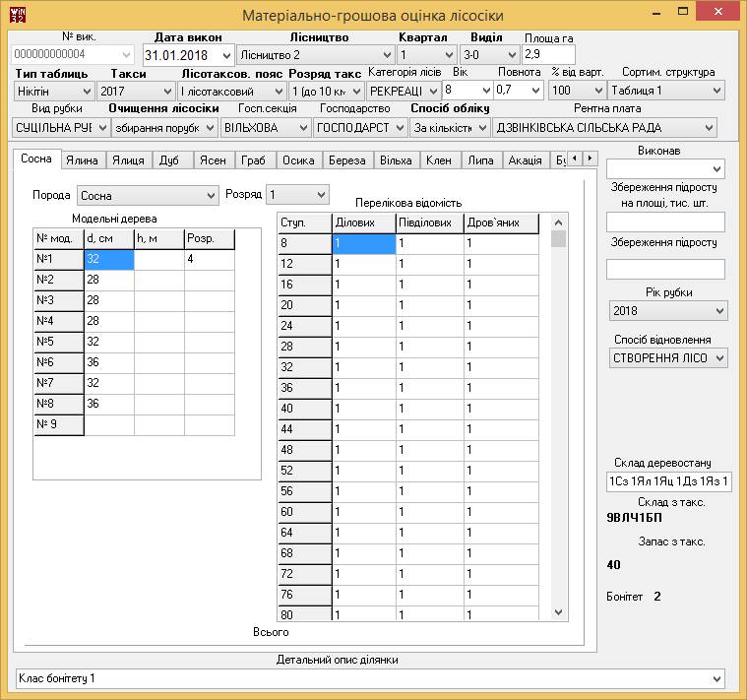Screen dimensions: 747x700
Task: Open the № вик. dropdown
Action: (x=126, y=55)
